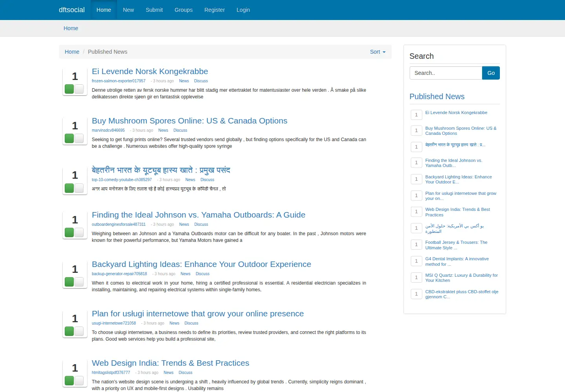The width and height of the screenshot is (565, 392).
Task: Downvote the top-10-comedy-youtube Hindi post
Action: pyautogui.click(x=79, y=188)
